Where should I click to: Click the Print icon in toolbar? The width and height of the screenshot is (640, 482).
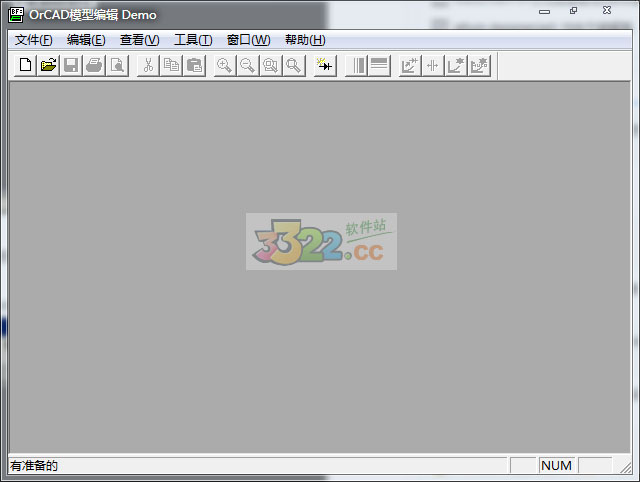pos(94,65)
